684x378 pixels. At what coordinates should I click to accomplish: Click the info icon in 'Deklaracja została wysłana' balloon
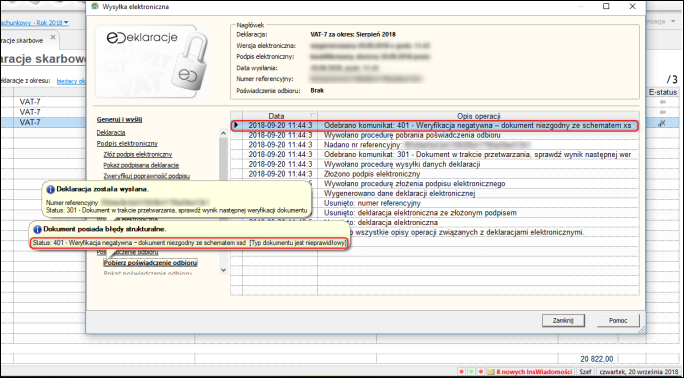tap(51, 189)
